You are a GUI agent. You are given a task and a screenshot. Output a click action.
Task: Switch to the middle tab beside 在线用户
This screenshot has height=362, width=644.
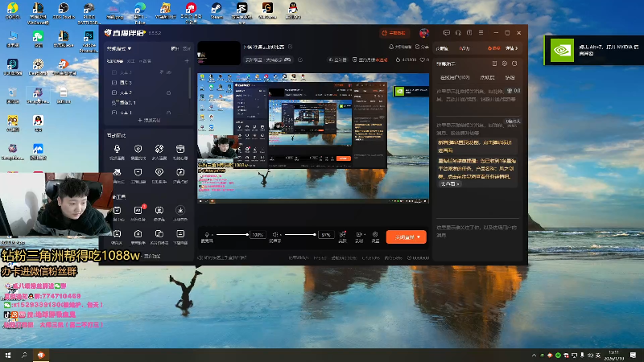click(x=487, y=77)
